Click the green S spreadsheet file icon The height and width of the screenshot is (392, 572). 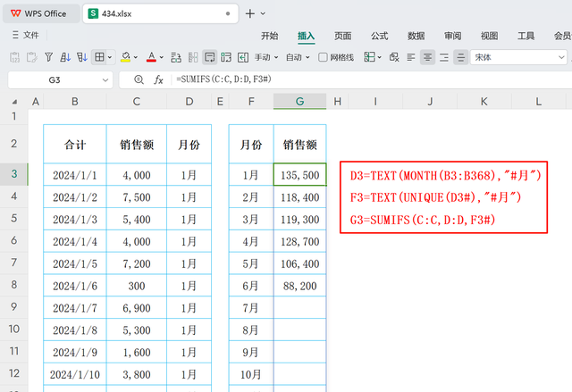point(93,14)
